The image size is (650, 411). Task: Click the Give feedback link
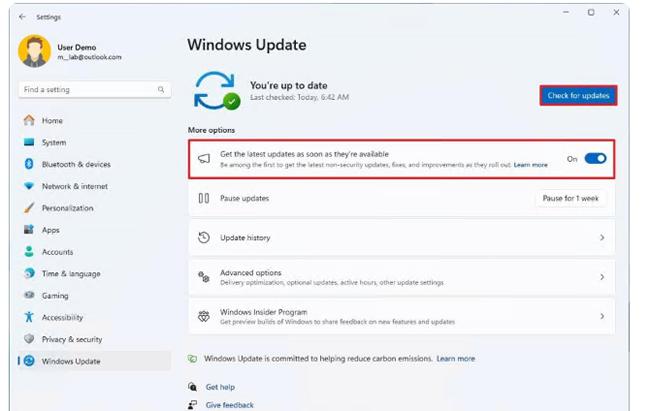click(229, 405)
